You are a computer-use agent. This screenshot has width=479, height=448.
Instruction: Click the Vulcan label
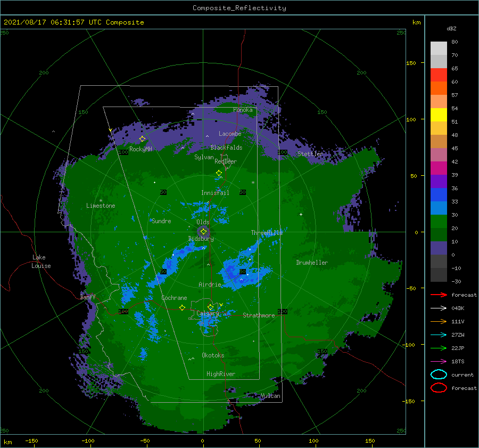pos(271,396)
